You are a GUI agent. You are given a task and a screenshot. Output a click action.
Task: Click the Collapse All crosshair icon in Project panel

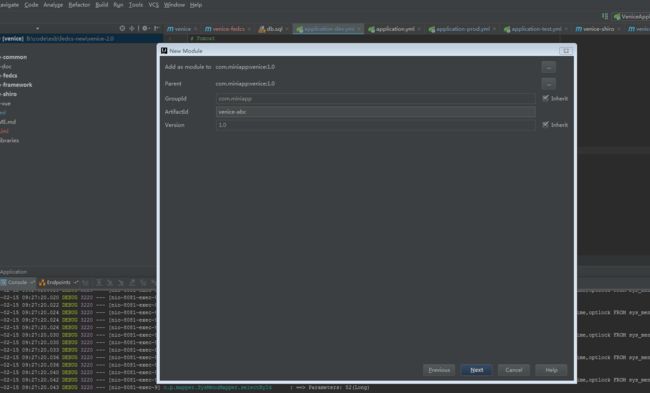[132, 28]
